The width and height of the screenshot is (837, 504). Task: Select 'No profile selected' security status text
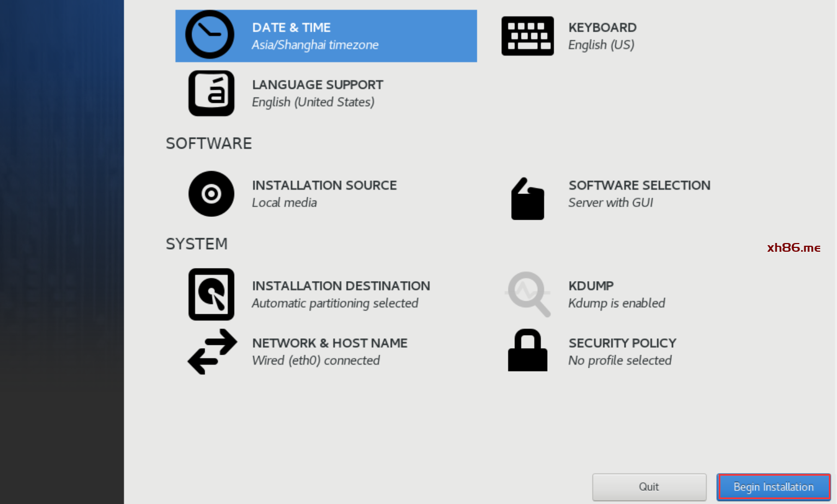pos(620,361)
